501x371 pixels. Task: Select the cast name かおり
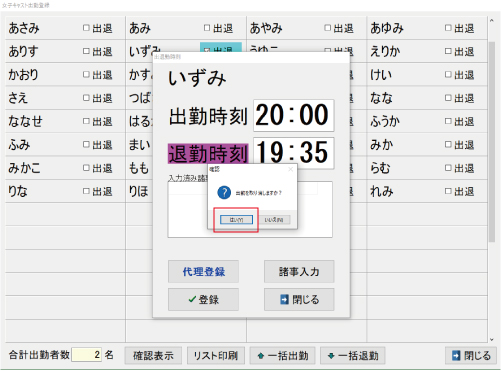pos(23,75)
